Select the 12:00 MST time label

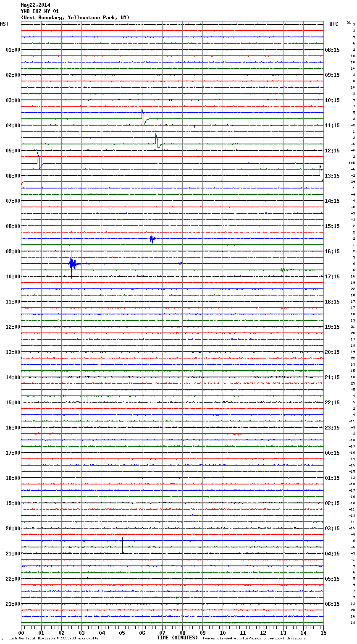tap(13, 327)
